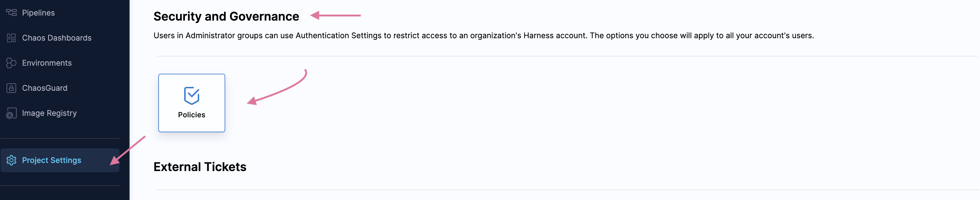Click the Authentication Settings description text

point(483,35)
